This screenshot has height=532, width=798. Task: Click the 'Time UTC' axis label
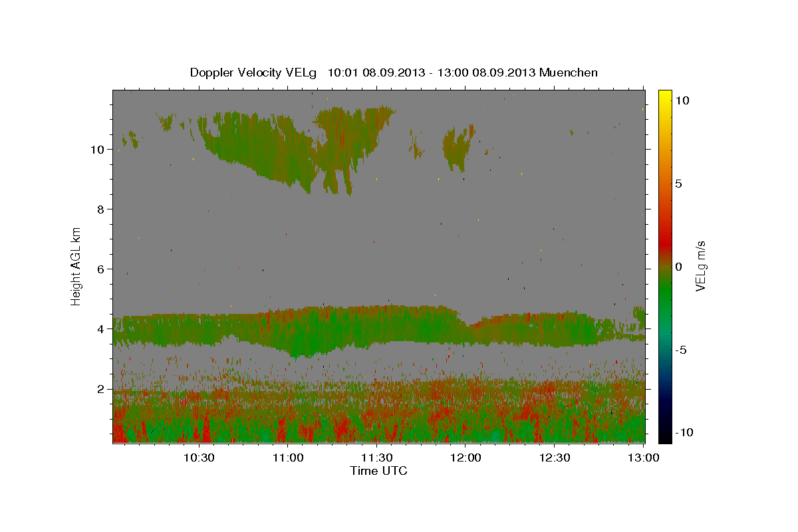click(378, 471)
